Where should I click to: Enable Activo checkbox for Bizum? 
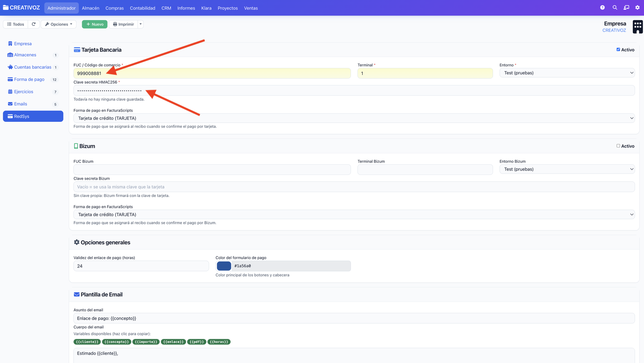click(x=618, y=146)
